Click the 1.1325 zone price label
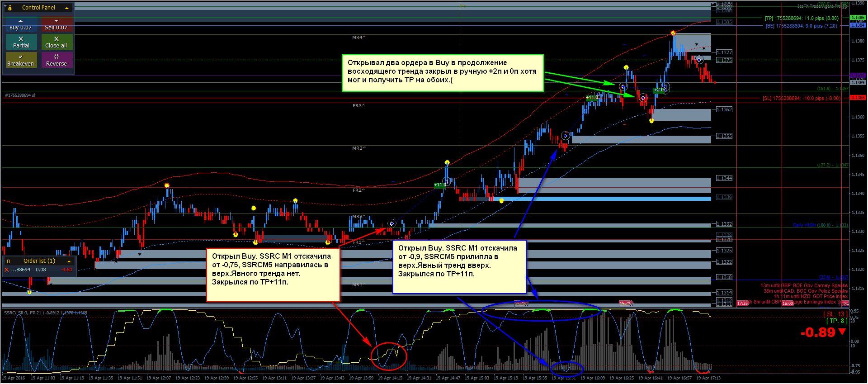Screen dimensions: 868x384 tap(724, 251)
